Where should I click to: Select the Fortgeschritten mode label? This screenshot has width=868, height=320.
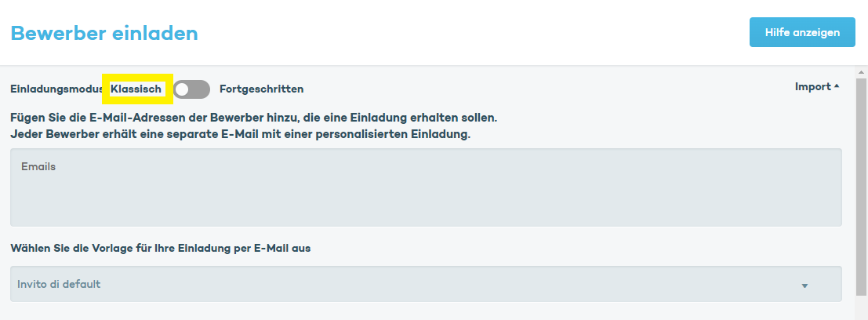261,89
